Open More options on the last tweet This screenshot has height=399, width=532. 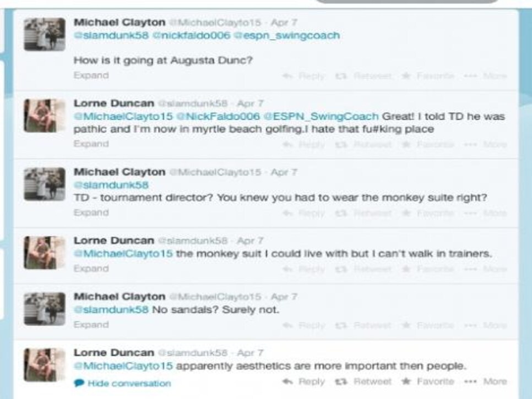point(486,381)
